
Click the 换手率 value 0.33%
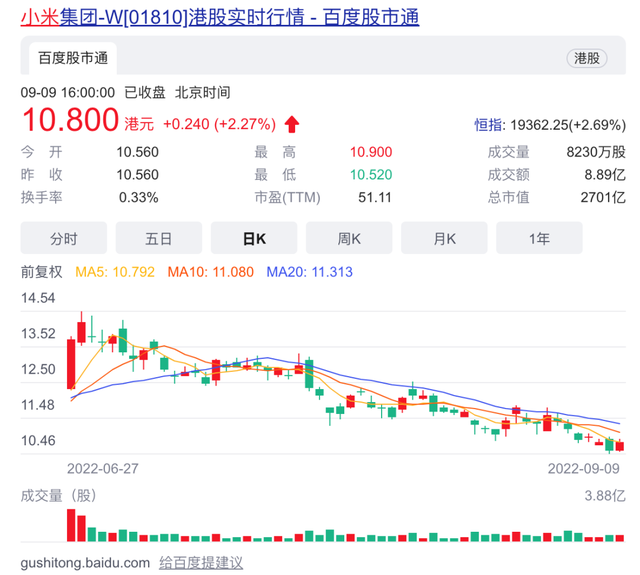[138, 198]
